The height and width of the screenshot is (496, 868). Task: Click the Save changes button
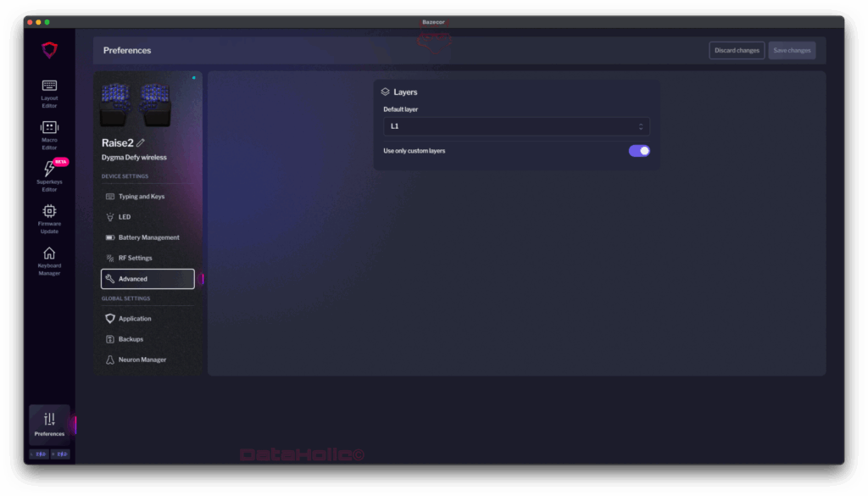click(792, 51)
